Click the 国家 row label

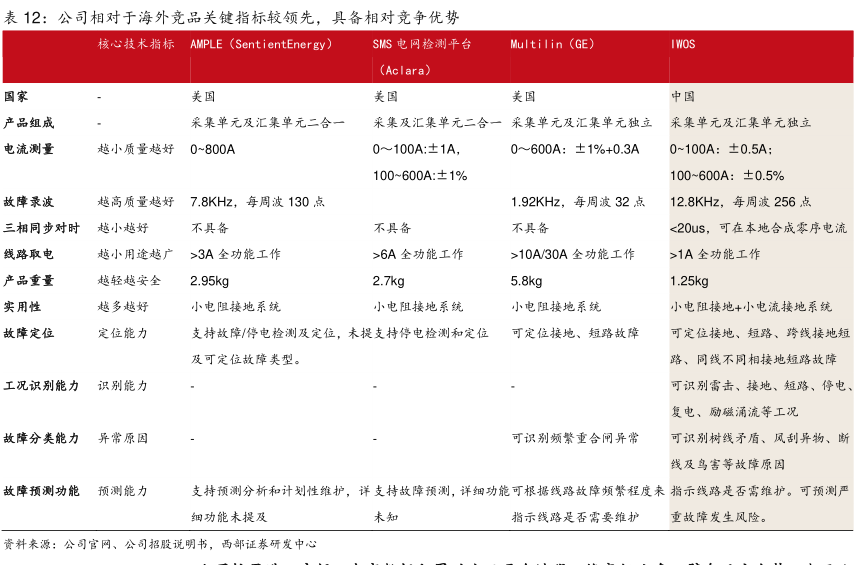[16, 97]
